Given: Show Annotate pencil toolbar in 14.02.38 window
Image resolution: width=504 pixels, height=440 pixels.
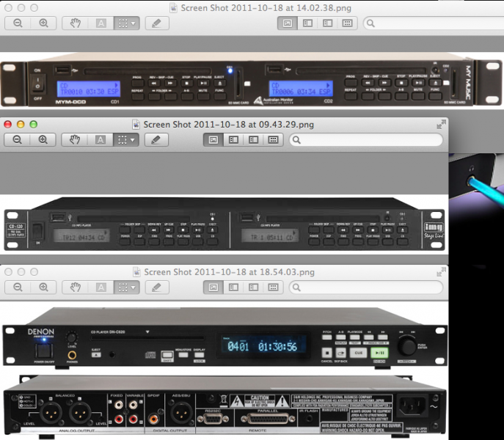Looking at the screenshot, I should [x=157, y=23].
